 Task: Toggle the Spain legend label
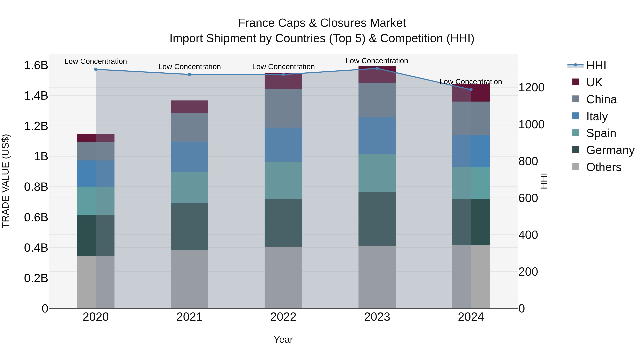pos(601,133)
